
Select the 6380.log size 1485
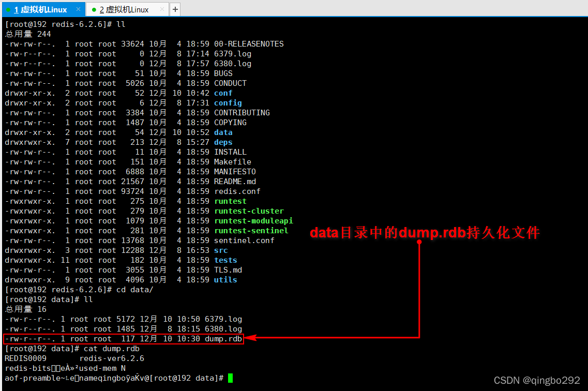tap(126, 329)
